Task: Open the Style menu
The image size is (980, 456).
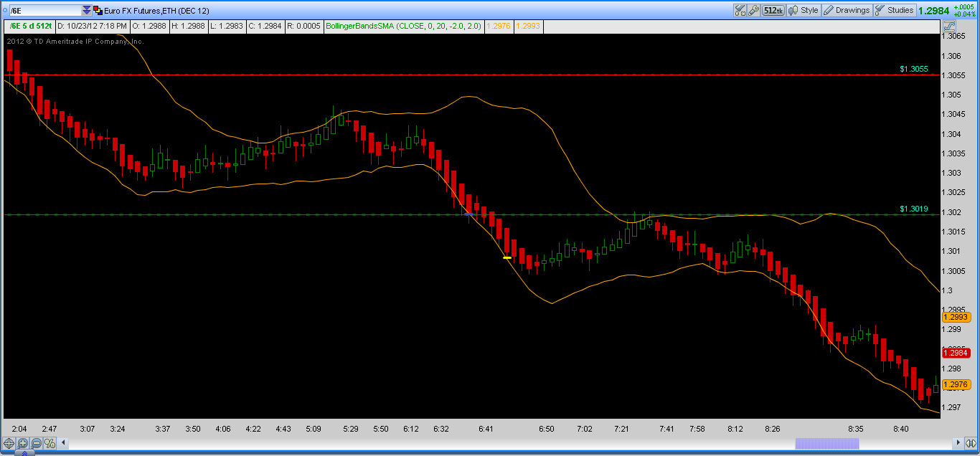Action: pyautogui.click(x=804, y=10)
